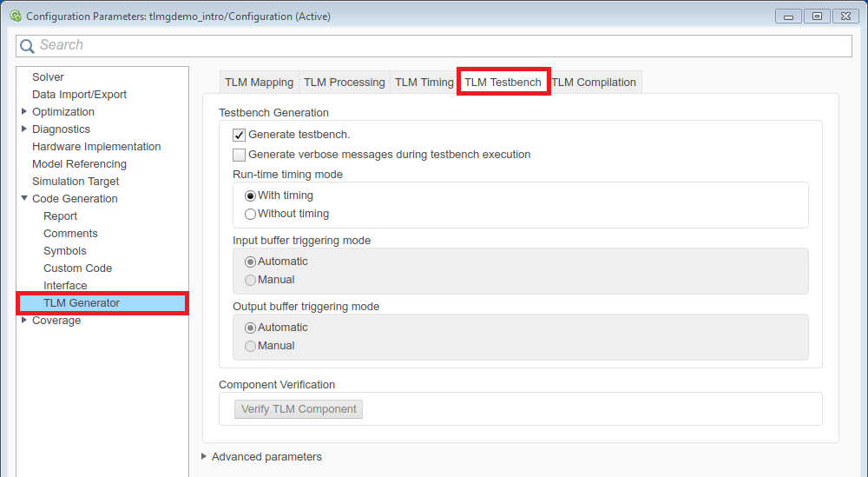The width and height of the screenshot is (868, 477).
Task: Expand the Coverage tree node
Action: (24, 320)
